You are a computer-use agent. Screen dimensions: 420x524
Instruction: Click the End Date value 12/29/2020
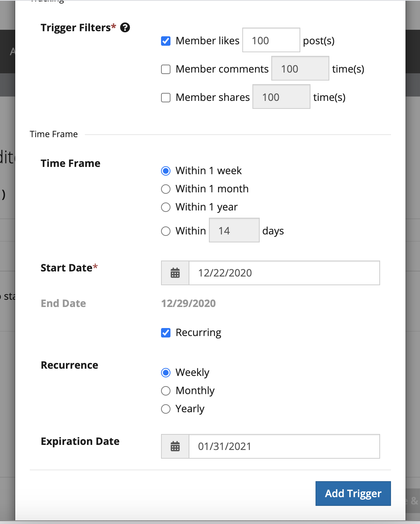coord(189,303)
